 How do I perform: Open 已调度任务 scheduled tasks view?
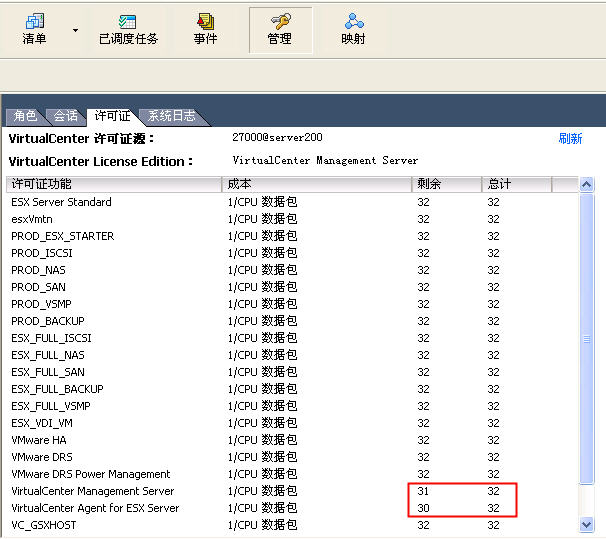tap(128, 29)
